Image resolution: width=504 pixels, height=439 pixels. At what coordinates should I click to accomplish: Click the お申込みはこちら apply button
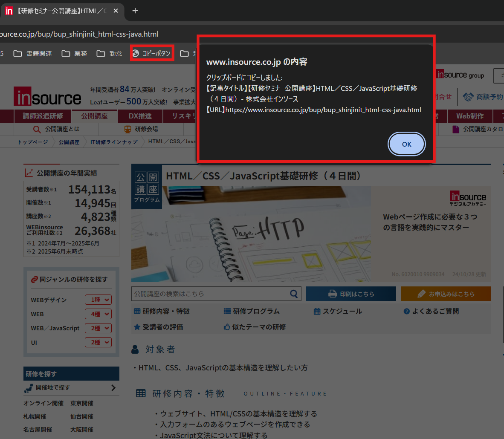point(446,294)
